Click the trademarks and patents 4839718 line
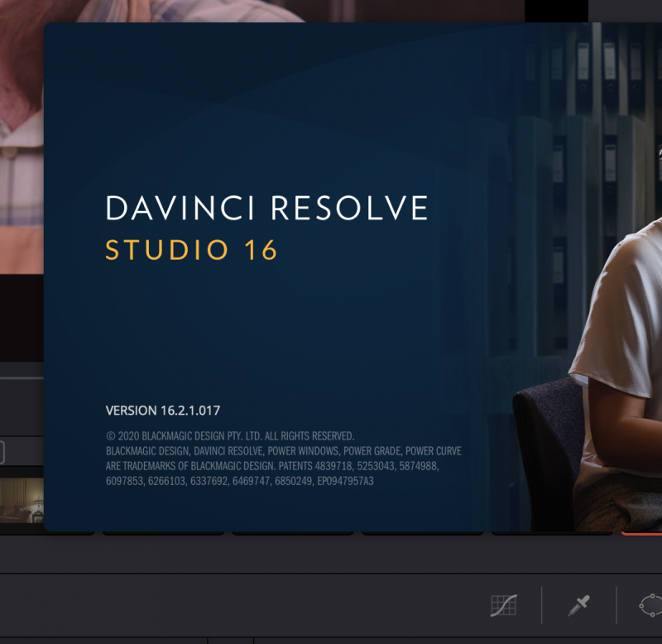Image resolution: width=662 pixels, height=644 pixels. click(272, 466)
